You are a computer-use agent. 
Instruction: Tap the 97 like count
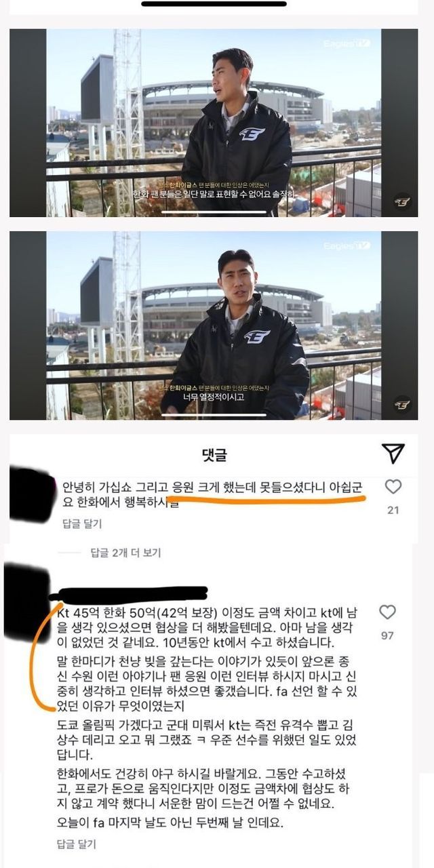click(x=387, y=636)
